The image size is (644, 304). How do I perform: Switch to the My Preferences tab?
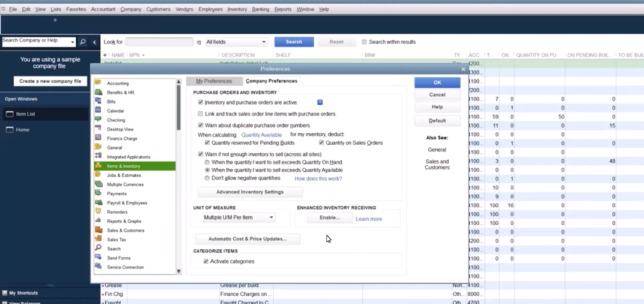(214, 81)
